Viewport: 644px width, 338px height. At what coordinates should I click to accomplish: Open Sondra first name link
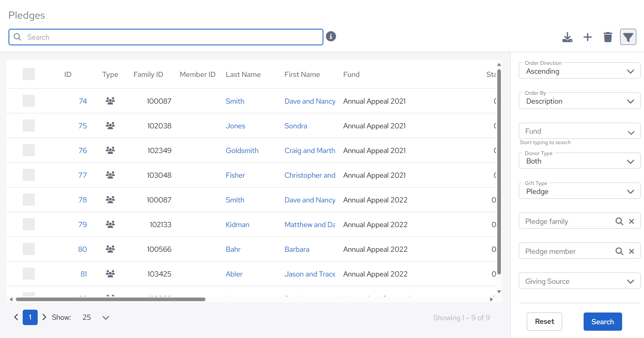click(x=296, y=126)
